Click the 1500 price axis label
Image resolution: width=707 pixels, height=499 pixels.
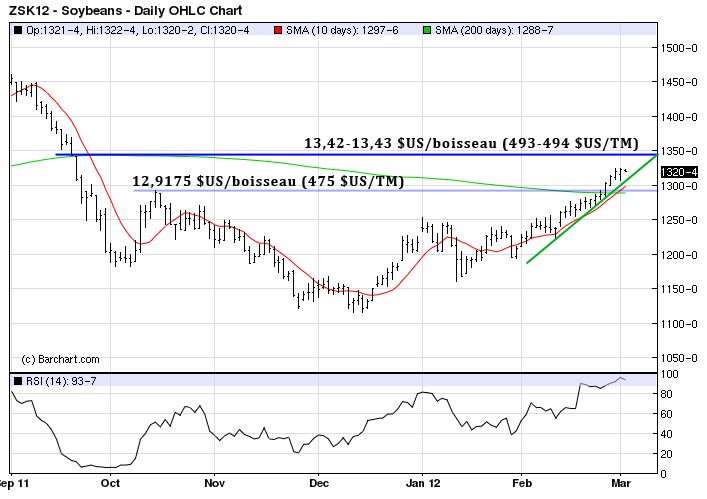(677, 48)
